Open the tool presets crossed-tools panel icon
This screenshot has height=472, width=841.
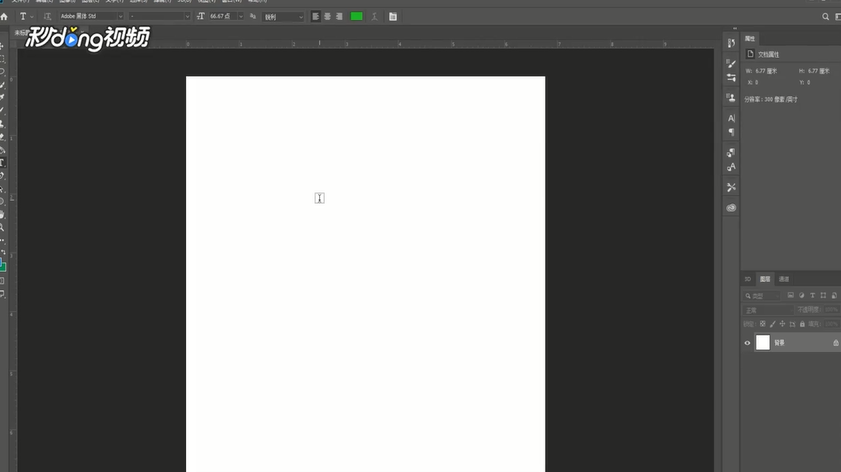(x=731, y=187)
